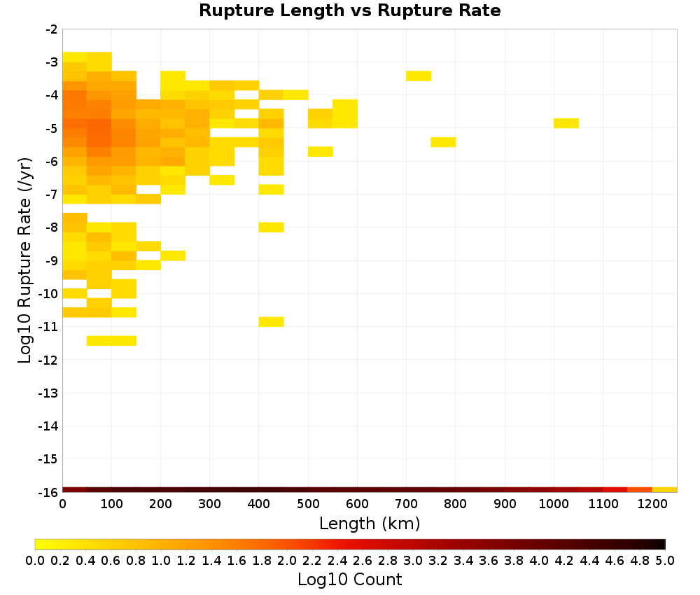Viewport: 700px width, 595px height.
Task: Select the x-axis tick label "200"
Action: [161, 504]
